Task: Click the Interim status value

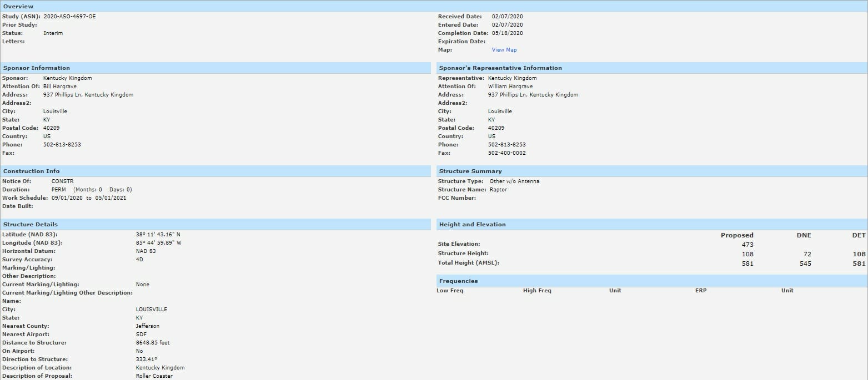Action: 53,33
